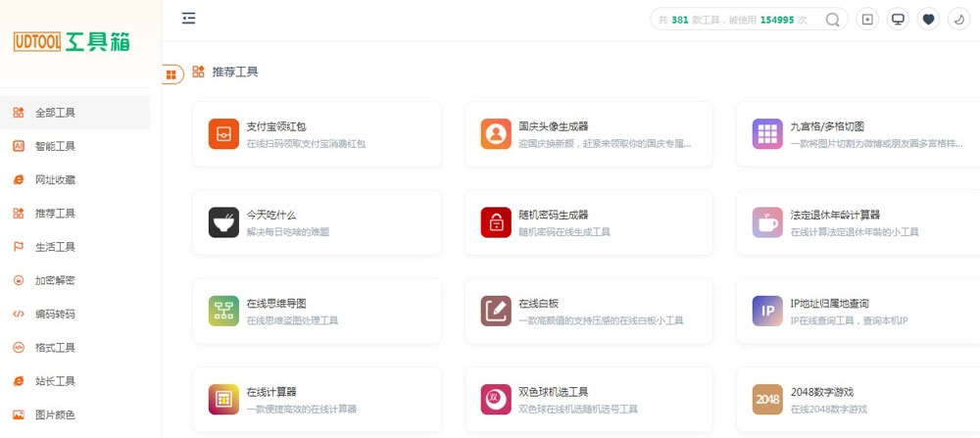Open 站长工具 category in sidebar
Image resolution: width=980 pixels, height=438 pixels.
click(x=75, y=381)
